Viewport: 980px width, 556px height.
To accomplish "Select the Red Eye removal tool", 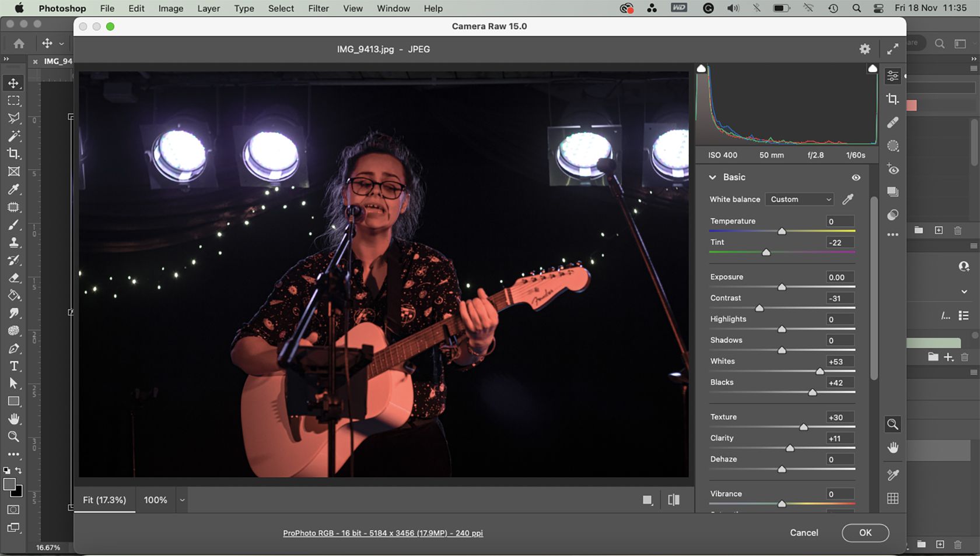I will coord(892,170).
